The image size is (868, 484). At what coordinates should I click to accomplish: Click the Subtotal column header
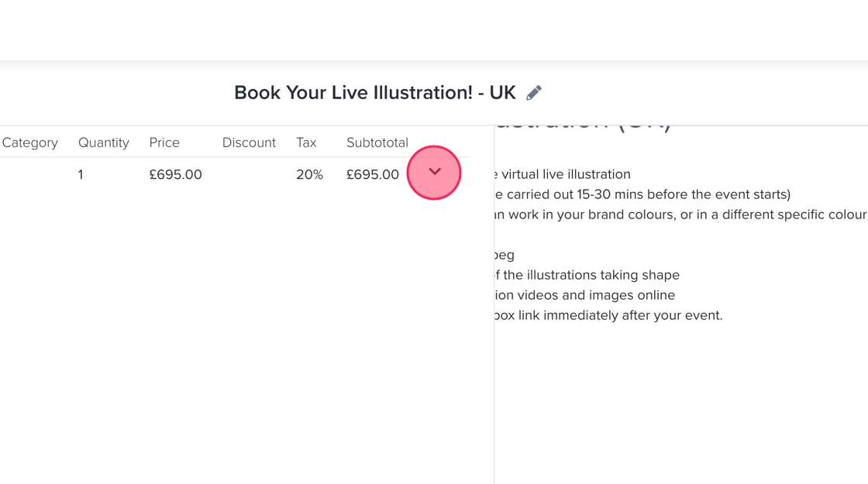pyautogui.click(x=377, y=142)
